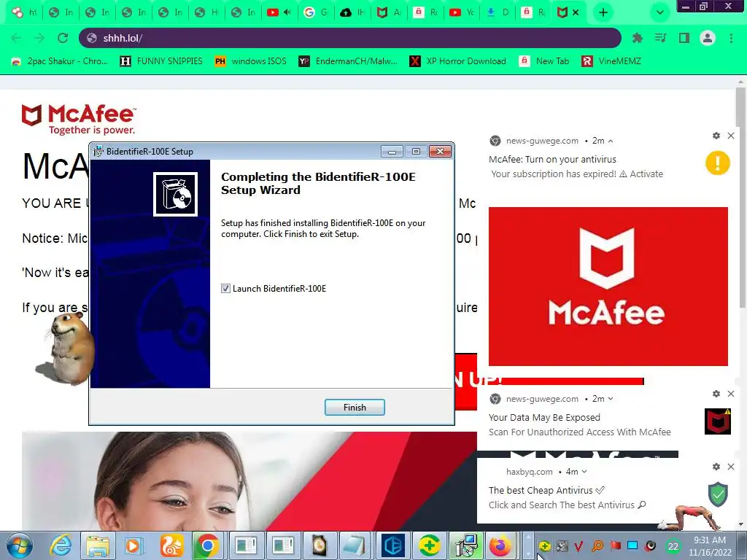Open a new Chrome tab
747x560 pixels.
603,13
